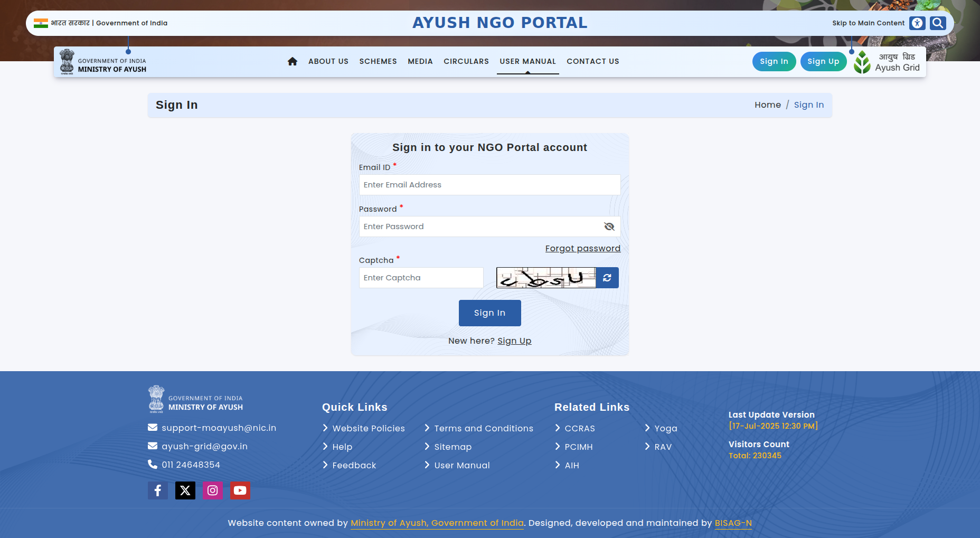Click the ayush-grid@gov.in email

click(205, 447)
